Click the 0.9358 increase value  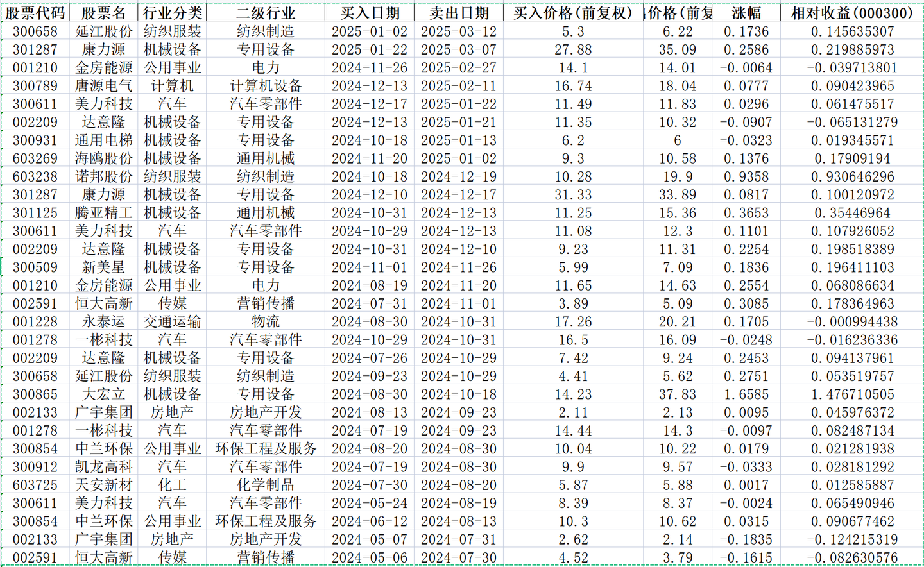point(746,176)
